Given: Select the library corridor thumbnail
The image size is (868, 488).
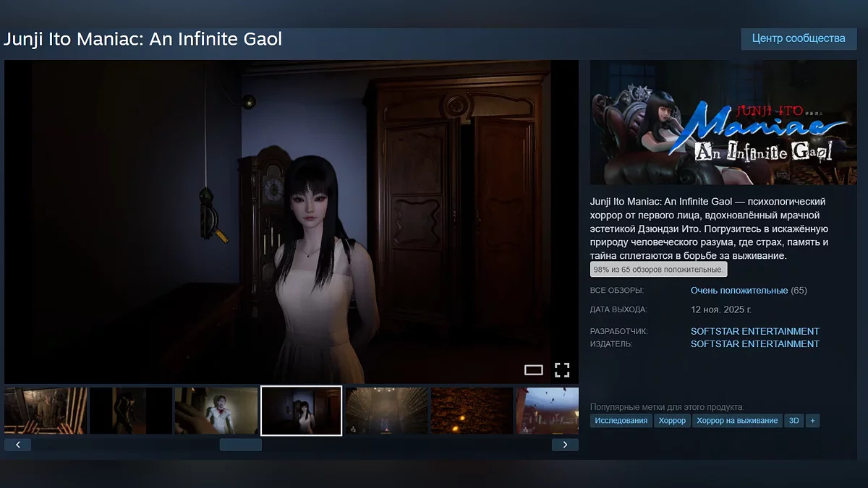Looking at the screenshot, I should (x=387, y=411).
